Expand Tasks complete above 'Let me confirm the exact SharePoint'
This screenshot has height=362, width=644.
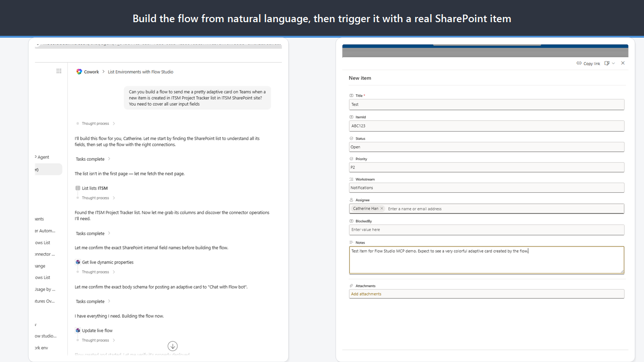[x=93, y=233]
